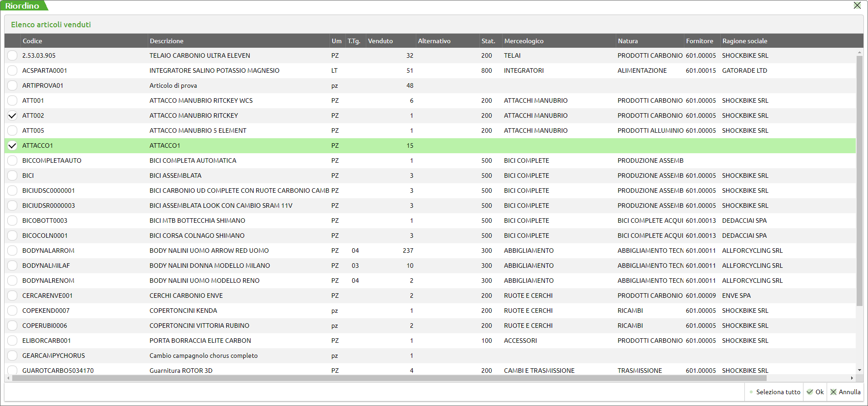Click the horizontal scrollbar right arrow
This screenshot has width=868, height=406.
click(x=852, y=378)
